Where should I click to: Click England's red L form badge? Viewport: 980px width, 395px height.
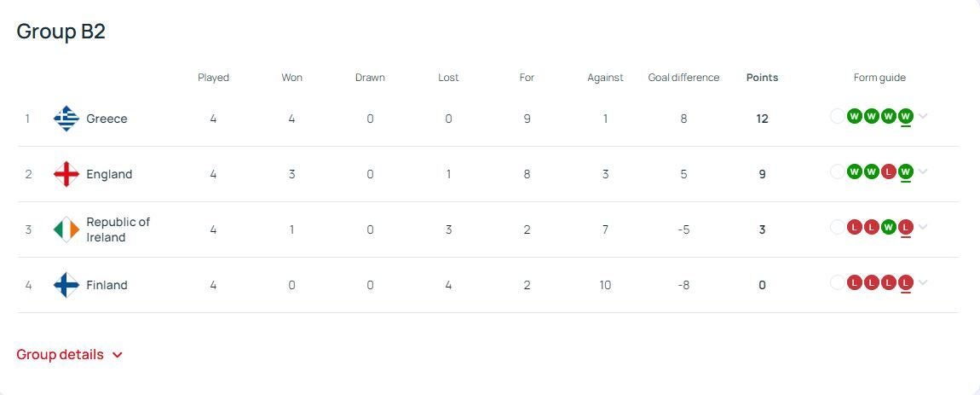(x=889, y=171)
